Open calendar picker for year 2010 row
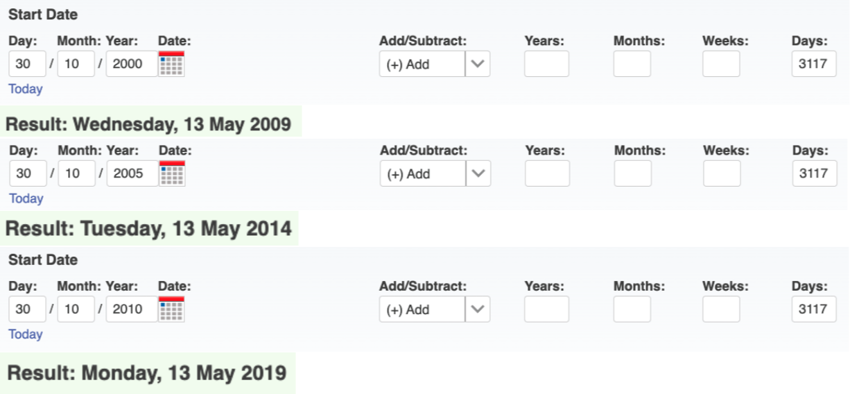Screen dimensions: 868x394 (x=171, y=309)
